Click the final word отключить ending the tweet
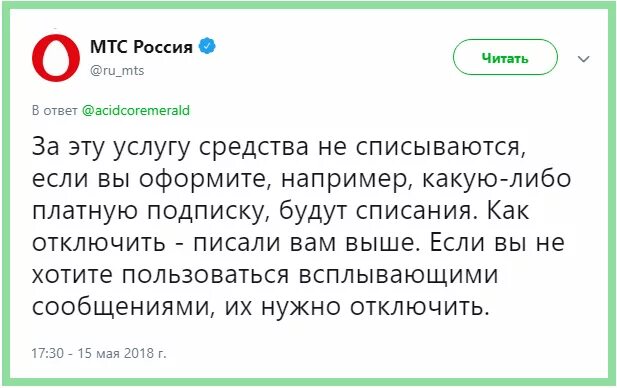Screen dimensions: 617x388 (x=419, y=306)
